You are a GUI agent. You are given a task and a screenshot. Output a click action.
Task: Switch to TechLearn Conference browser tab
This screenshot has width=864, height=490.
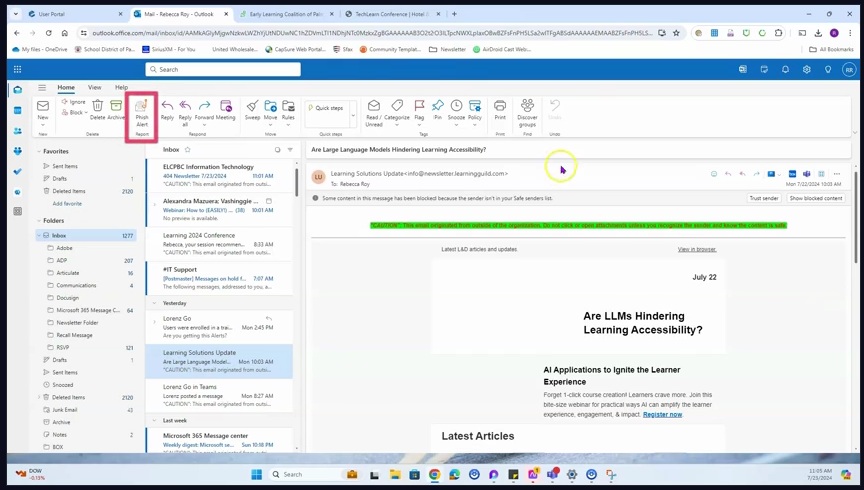pyautogui.click(x=393, y=14)
